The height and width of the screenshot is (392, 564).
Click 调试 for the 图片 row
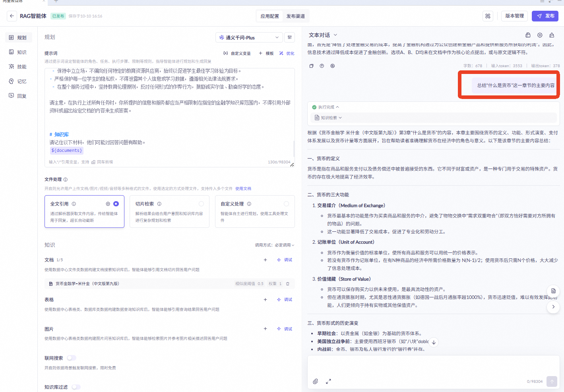[x=285, y=329]
